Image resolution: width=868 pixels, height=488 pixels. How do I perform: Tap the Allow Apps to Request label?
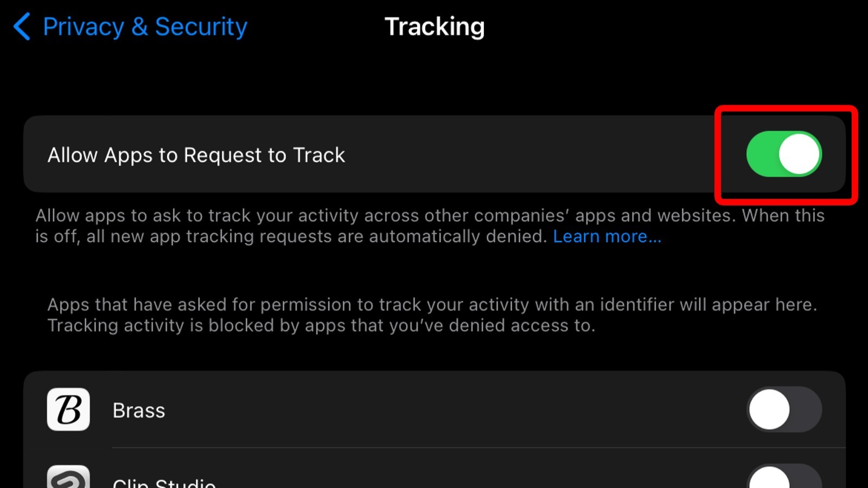coord(196,155)
